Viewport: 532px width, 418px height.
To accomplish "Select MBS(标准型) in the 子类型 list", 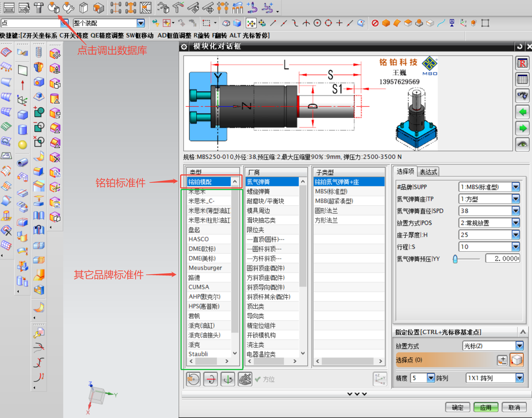I will [349, 191].
